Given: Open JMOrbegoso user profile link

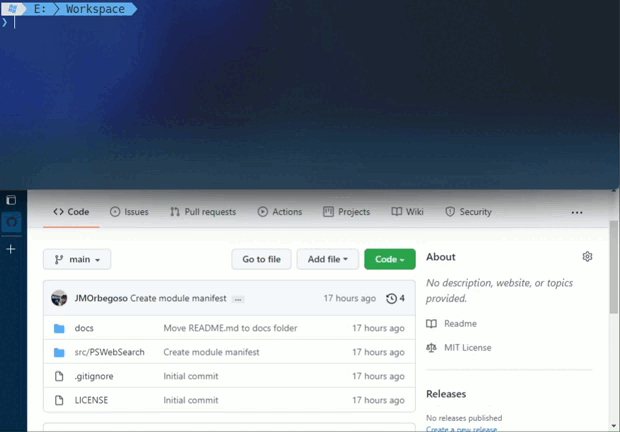Looking at the screenshot, I should [x=101, y=298].
